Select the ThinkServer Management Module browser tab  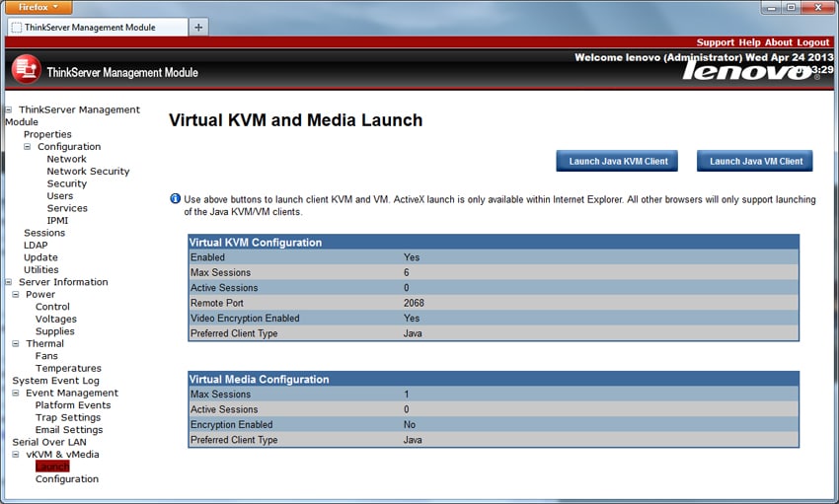pos(98,28)
